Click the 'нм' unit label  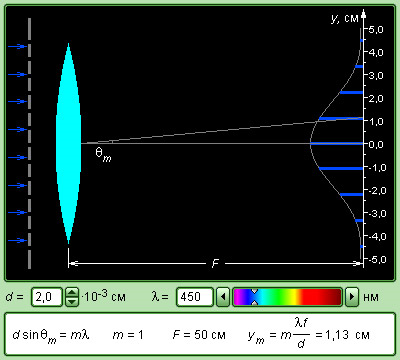click(x=371, y=297)
